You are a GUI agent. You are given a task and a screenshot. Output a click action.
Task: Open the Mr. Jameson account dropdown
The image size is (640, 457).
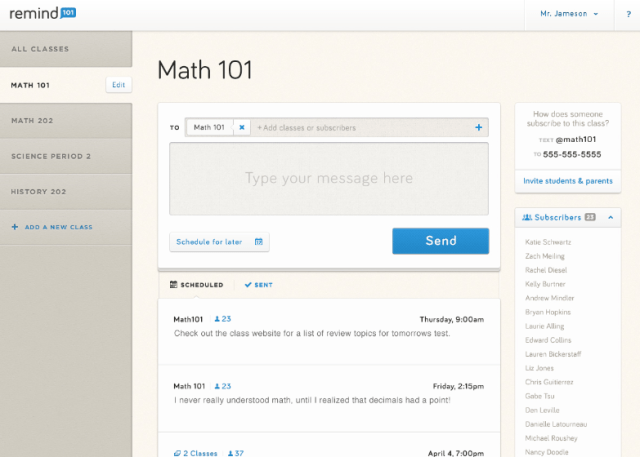coord(569,14)
